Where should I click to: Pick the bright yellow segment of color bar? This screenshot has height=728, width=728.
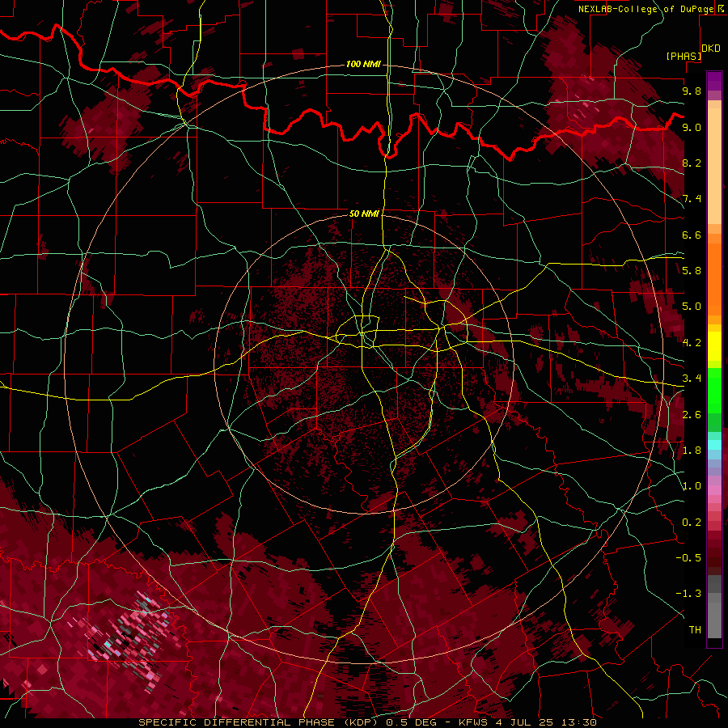click(x=714, y=346)
